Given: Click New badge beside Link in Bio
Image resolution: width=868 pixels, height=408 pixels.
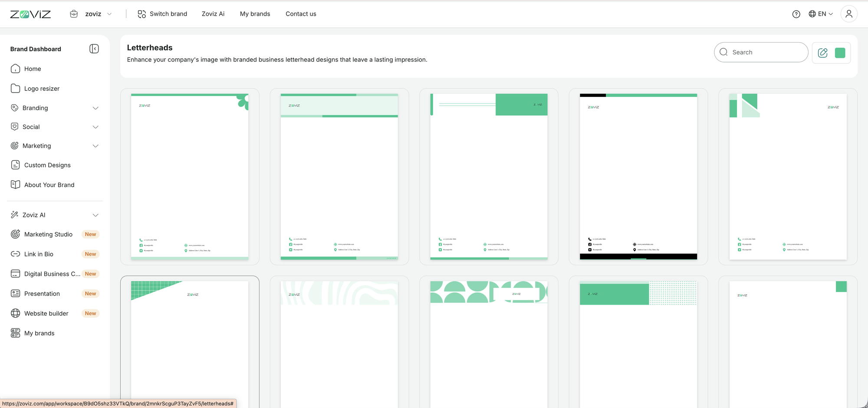Looking at the screenshot, I should 90,254.
